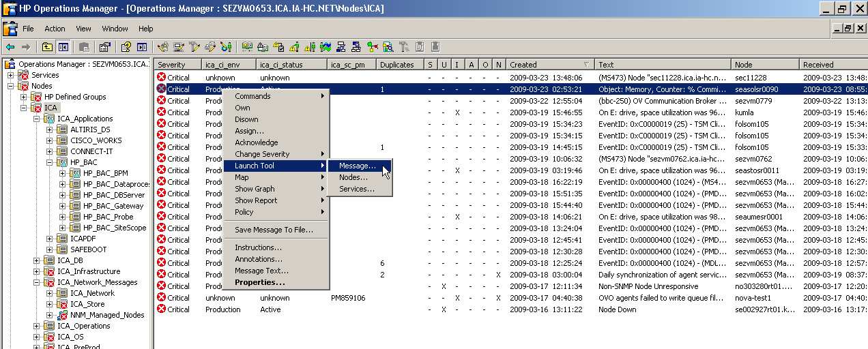
Task: Choose Assign... in the context menu
Action: coord(276,131)
